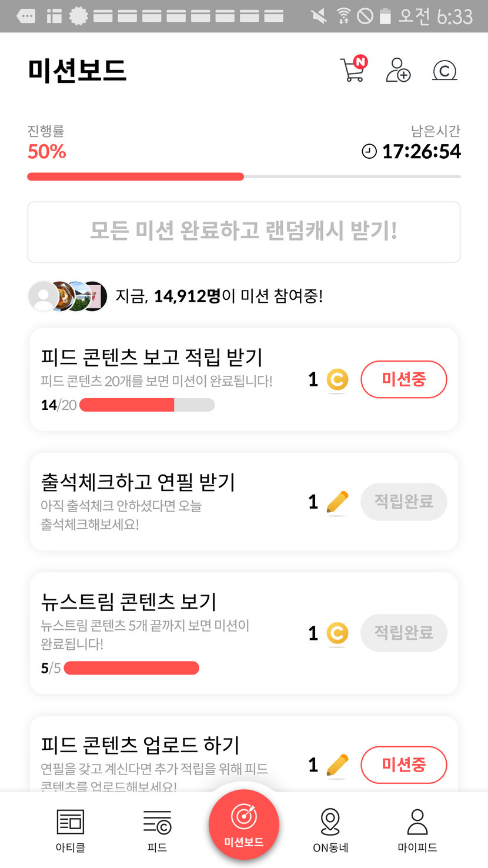Open the cash coin icon in header
Screen dimensions: 488x868
[x=444, y=71]
